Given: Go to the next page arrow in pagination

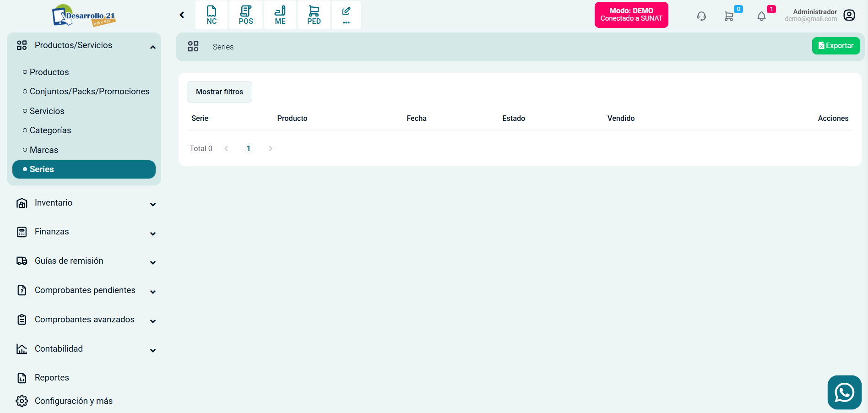Looking at the screenshot, I should click(x=271, y=148).
